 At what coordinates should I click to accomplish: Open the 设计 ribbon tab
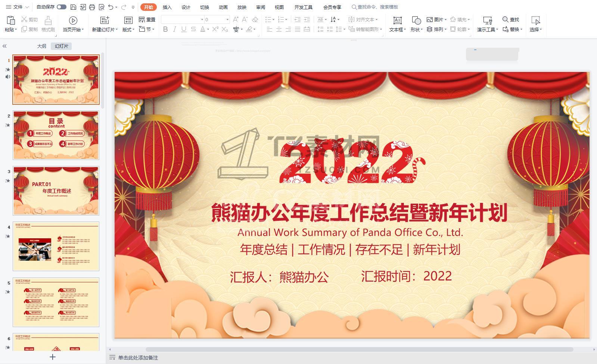(x=186, y=7)
